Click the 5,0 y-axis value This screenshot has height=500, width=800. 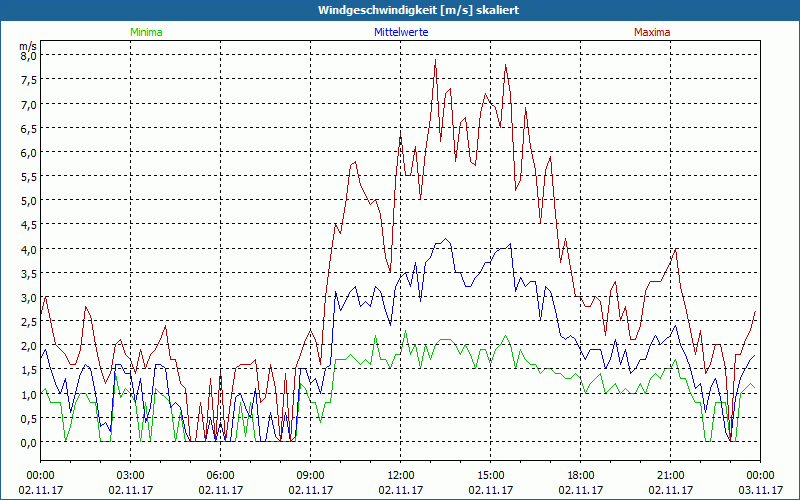click(x=28, y=201)
